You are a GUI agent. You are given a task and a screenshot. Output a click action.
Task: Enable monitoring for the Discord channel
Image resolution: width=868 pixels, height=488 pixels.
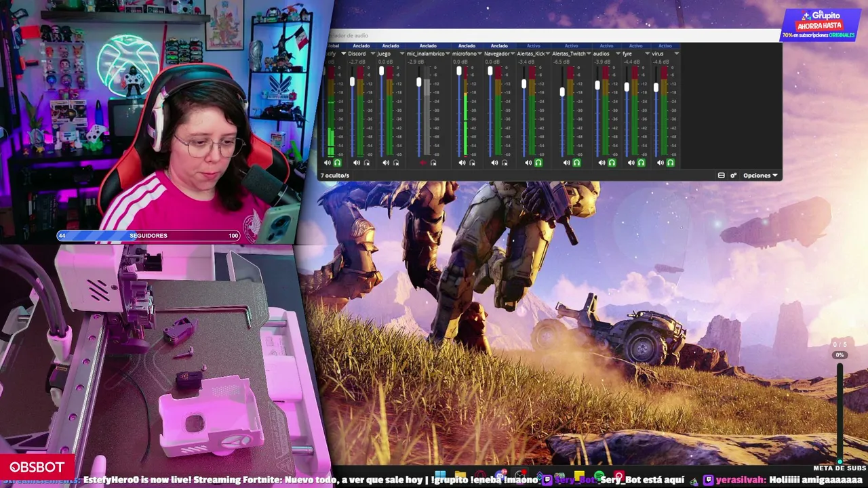click(367, 163)
